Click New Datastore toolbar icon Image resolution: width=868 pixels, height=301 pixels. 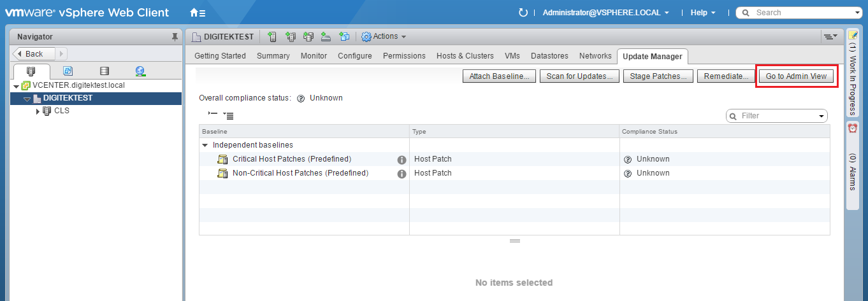308,37
